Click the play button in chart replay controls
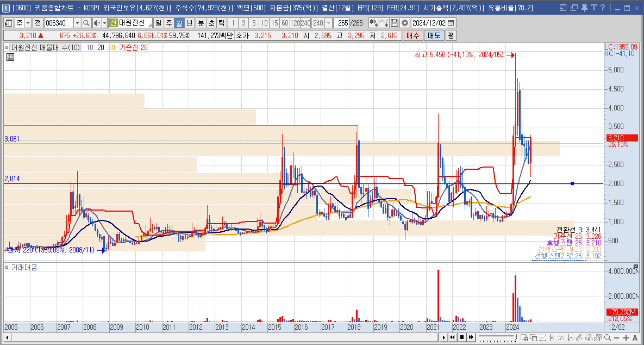The height and width of the screenshot is (345, 644). [443, 337]
